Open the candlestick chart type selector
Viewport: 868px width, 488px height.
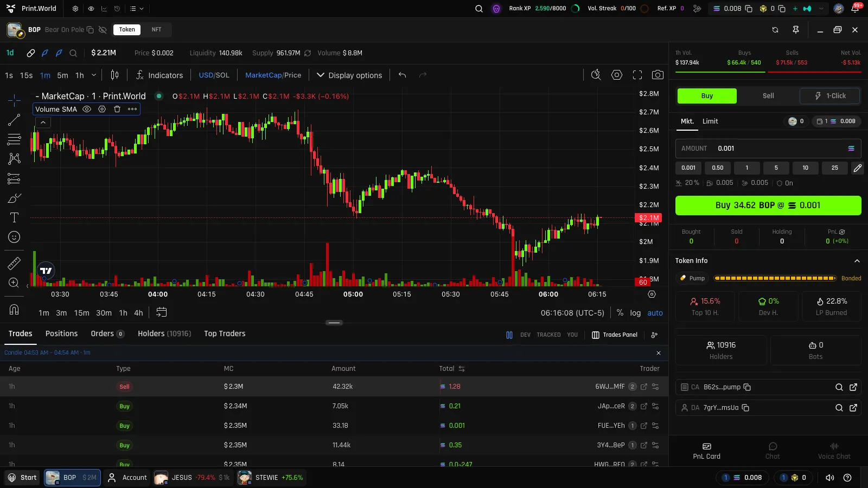114,75
